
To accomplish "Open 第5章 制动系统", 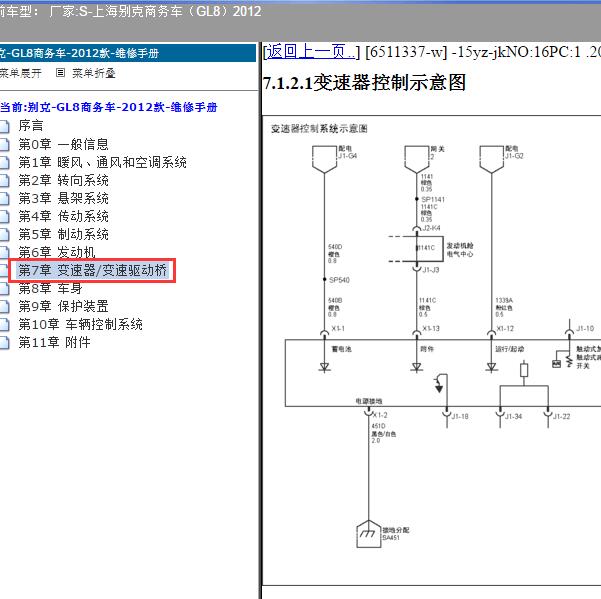I will tap(64, 234).
